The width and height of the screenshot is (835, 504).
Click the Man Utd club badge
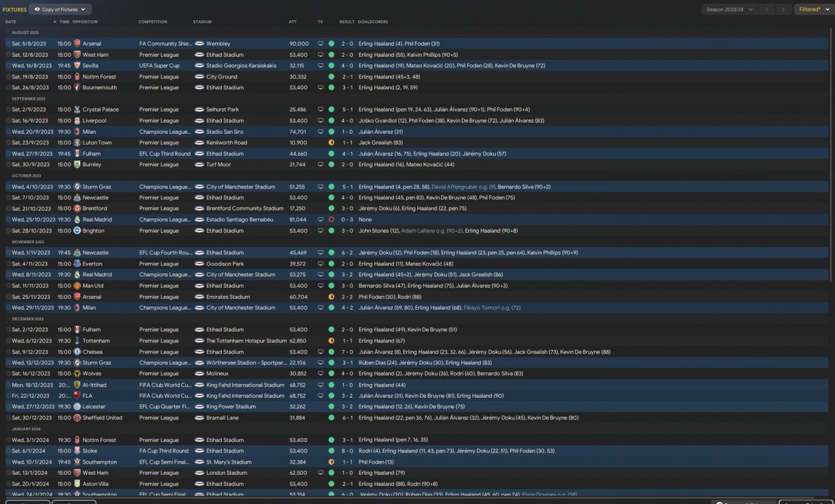77,286
